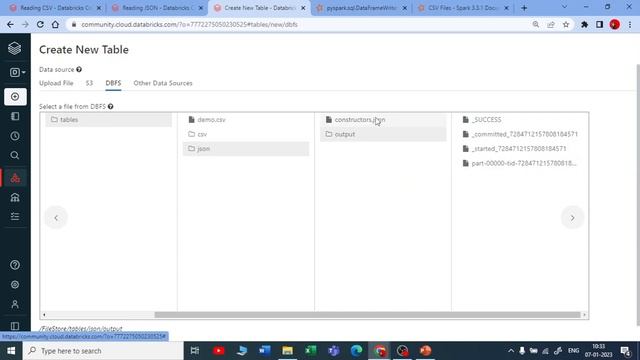Open the Extensions puzzle icon
This screenshot has height=360, width=640.
[584, 24]
